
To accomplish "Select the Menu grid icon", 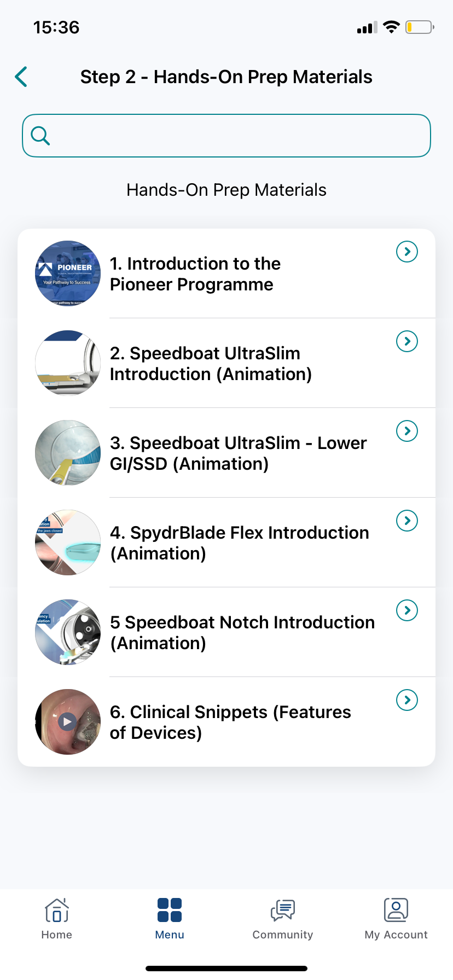I will coord(170,911).
